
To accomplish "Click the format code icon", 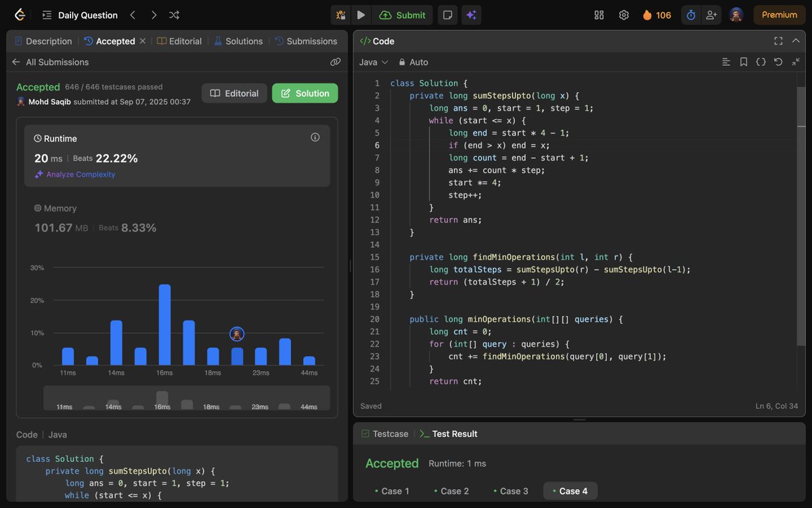I will pyautogui.click(x=726, y=62).
